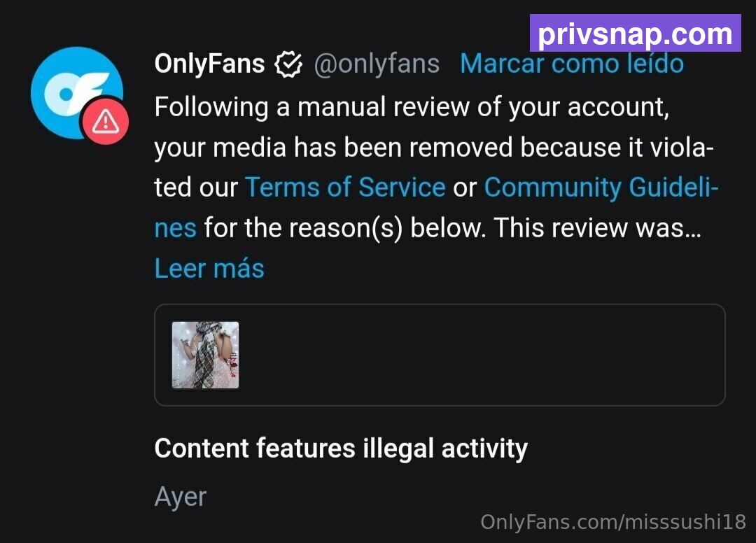This screenshot has height=543, width=756.
Task: Click 'Content features illegal activity' reason
Action: coord(341,449)
